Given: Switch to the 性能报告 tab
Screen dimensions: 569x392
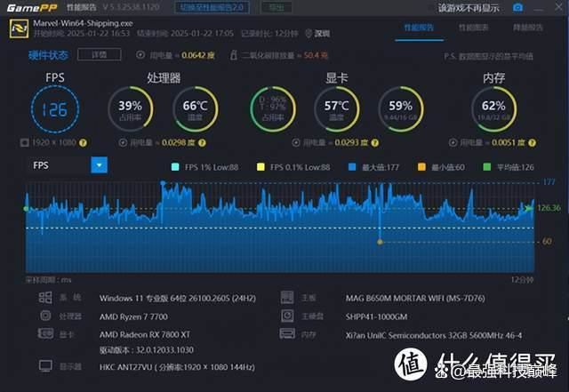Looking at the screenshot, I should tap(420, 28).
